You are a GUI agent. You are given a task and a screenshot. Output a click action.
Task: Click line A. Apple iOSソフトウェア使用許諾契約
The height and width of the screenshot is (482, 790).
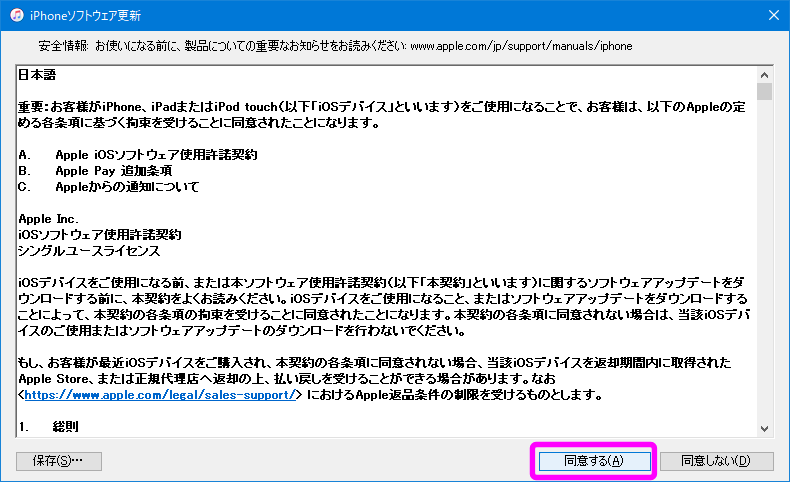[x=138, y=155]
